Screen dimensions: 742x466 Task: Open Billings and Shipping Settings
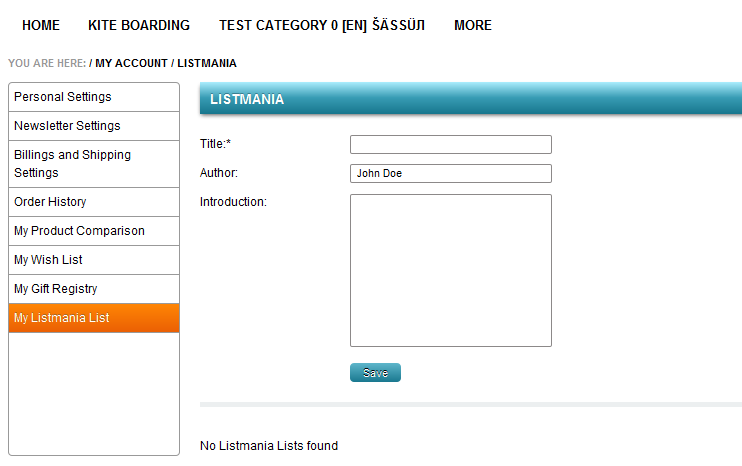72,164
